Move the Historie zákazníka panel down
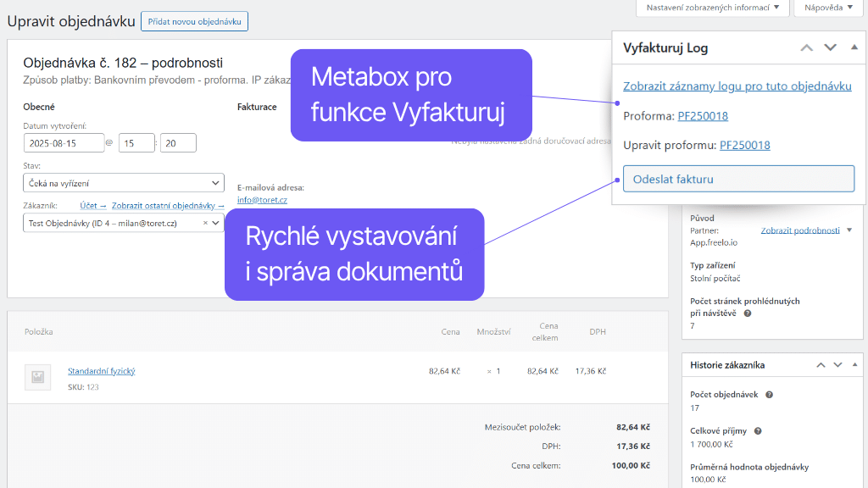The height and width of the screenshot is (488, 868). pyautogui.click(x=837, y=365)
